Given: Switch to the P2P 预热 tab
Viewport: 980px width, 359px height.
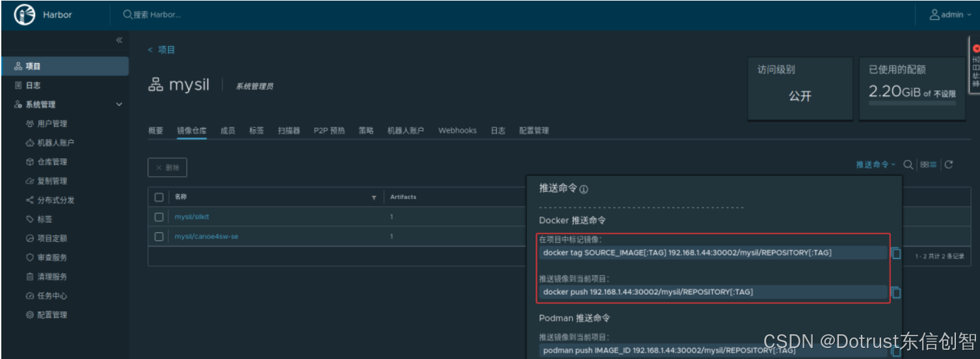Looking at the screenshot, I should pyautogui.click(x=329, y=131).
